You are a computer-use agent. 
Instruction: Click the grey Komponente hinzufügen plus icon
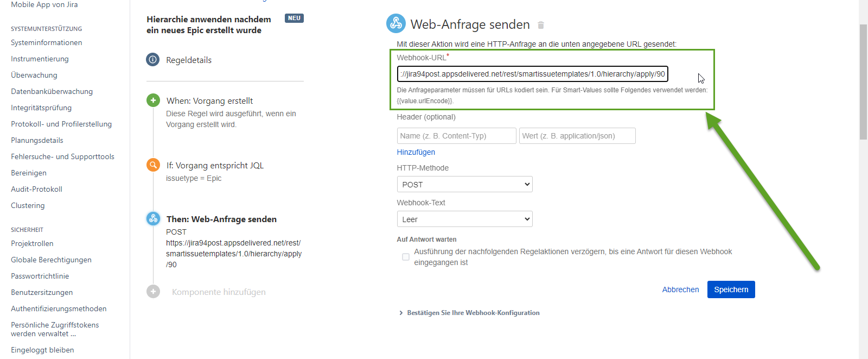153,292
